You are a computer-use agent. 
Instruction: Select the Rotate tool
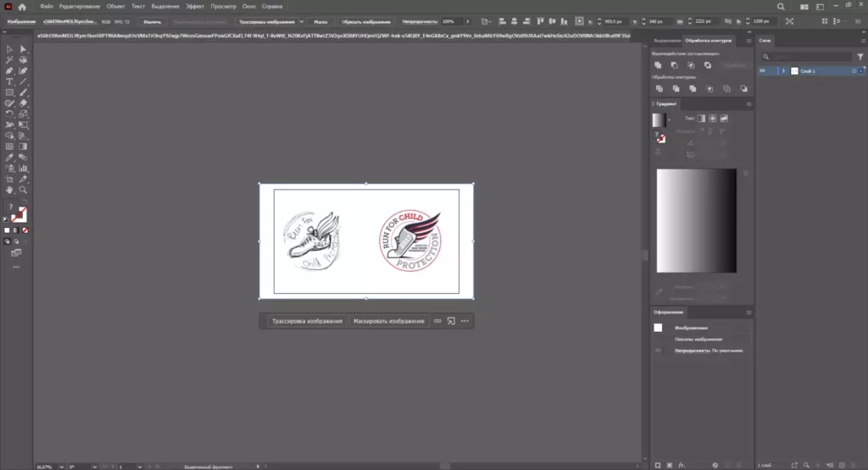[9, 114]
